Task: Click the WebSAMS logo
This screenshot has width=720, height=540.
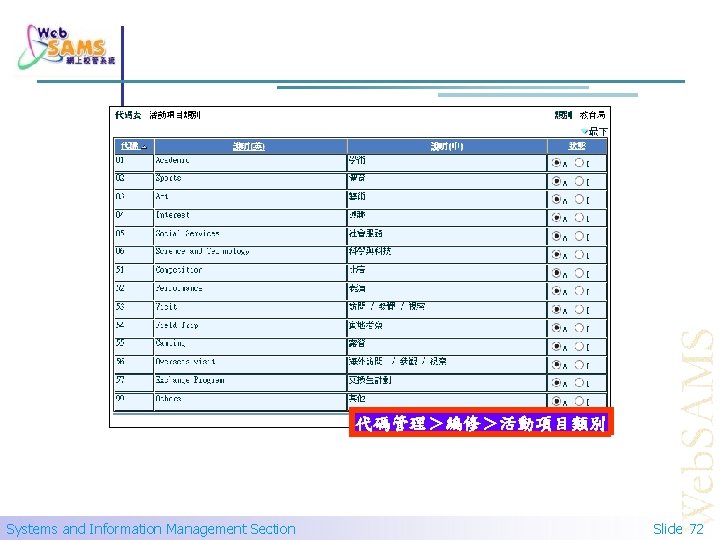Action: [67, 47]
